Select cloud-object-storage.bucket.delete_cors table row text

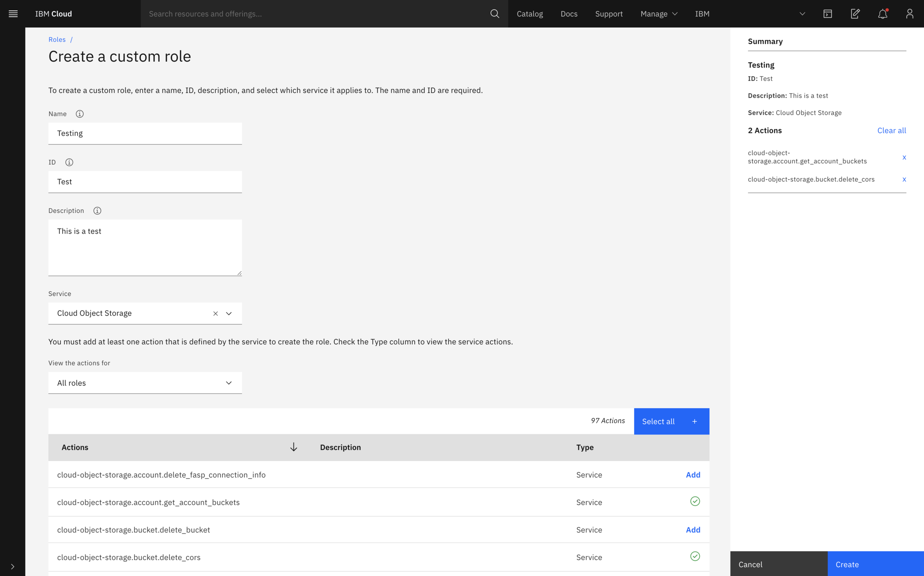click(129, 557)
